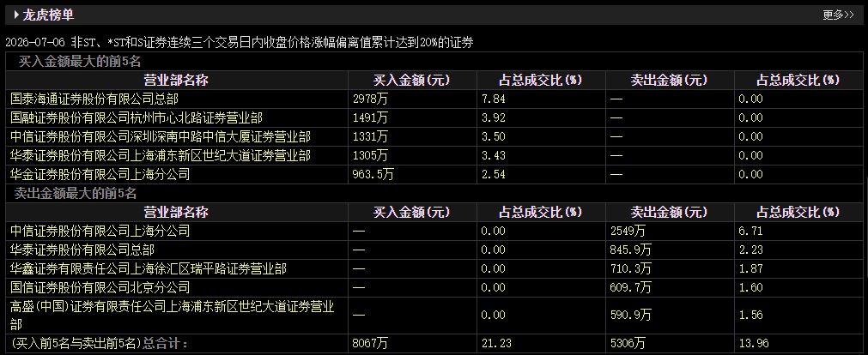Select 买入金额(元) header in the buy table
The image size is (868, 355).
(x=412, y=81)
